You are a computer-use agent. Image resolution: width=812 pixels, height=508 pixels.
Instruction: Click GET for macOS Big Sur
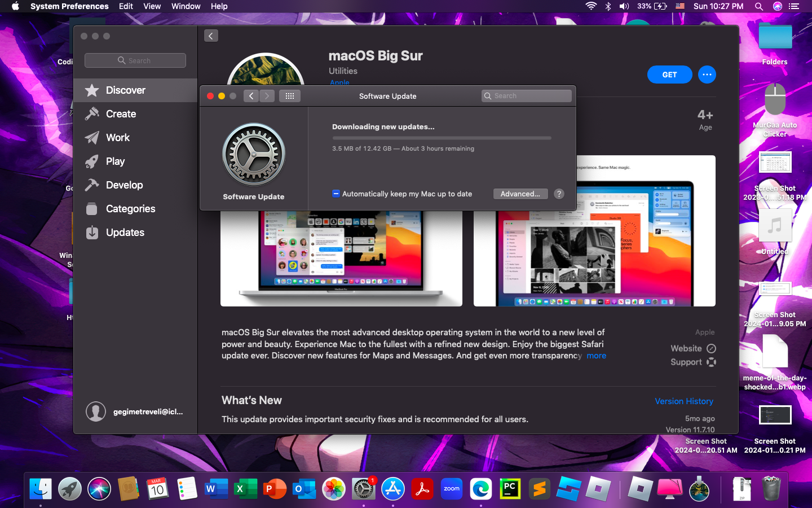coord(670,75)
